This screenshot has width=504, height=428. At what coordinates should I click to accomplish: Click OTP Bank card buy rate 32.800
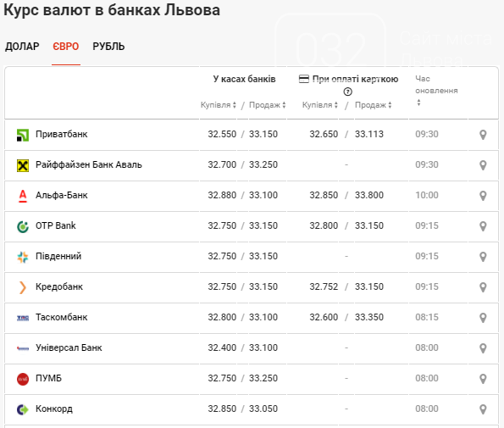point(324,225)
